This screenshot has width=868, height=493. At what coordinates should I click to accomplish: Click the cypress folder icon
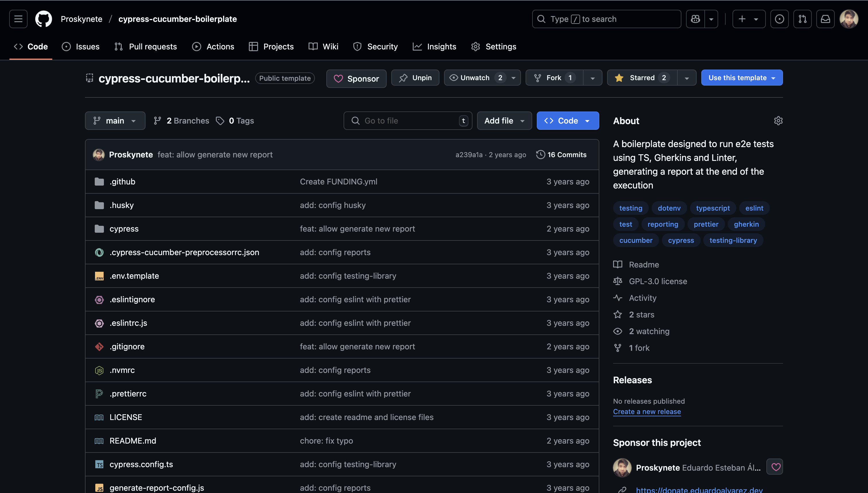[99, 229]
